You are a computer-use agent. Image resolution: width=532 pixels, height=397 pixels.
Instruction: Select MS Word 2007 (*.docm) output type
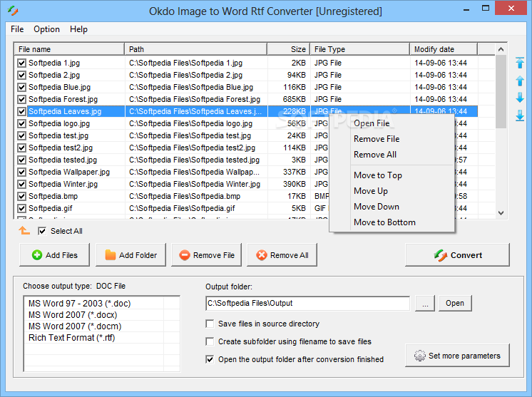pos(75,326)
